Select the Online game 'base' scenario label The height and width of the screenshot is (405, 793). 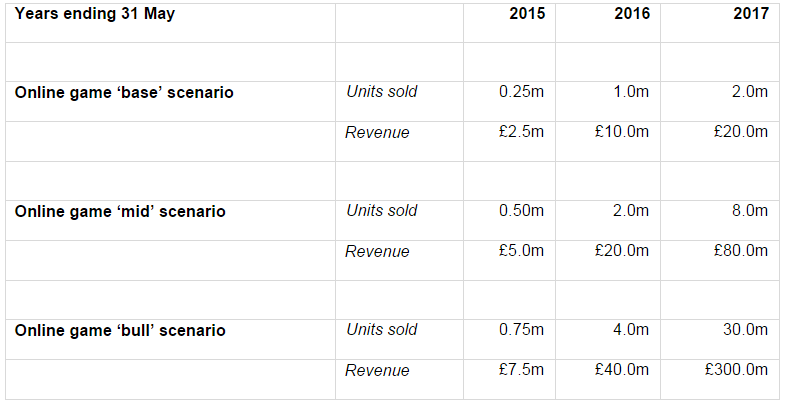[124, 93]
